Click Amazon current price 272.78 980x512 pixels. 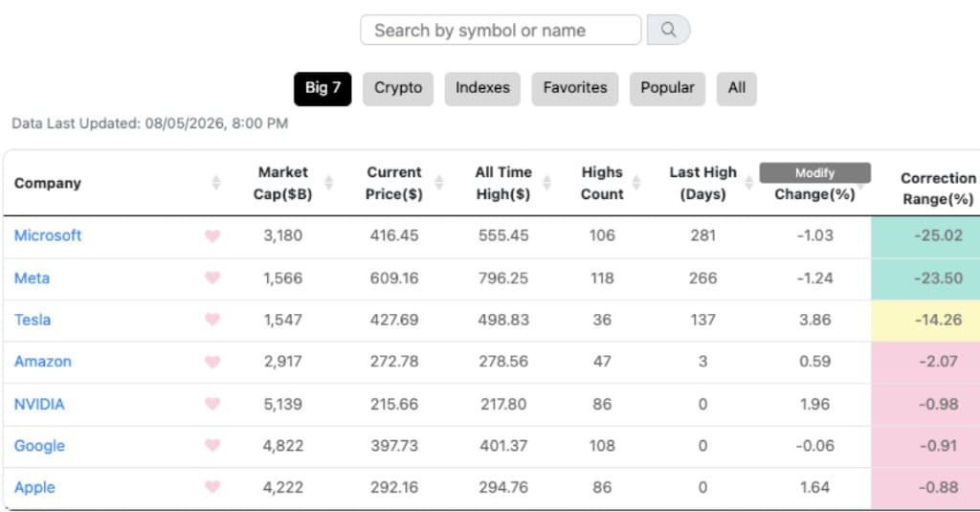pyautogui.click(x=394, y=362)
